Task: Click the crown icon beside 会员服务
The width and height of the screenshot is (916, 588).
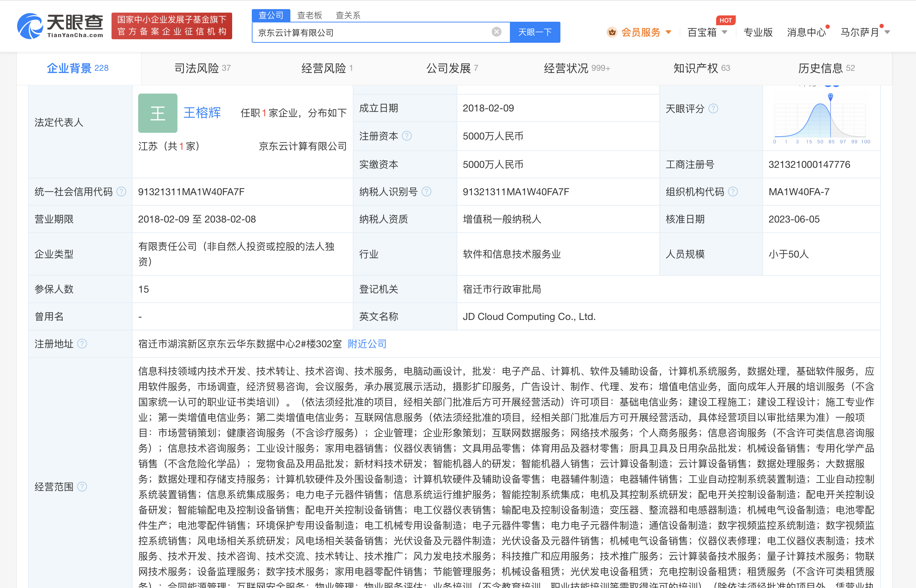Action: (612, 32)
